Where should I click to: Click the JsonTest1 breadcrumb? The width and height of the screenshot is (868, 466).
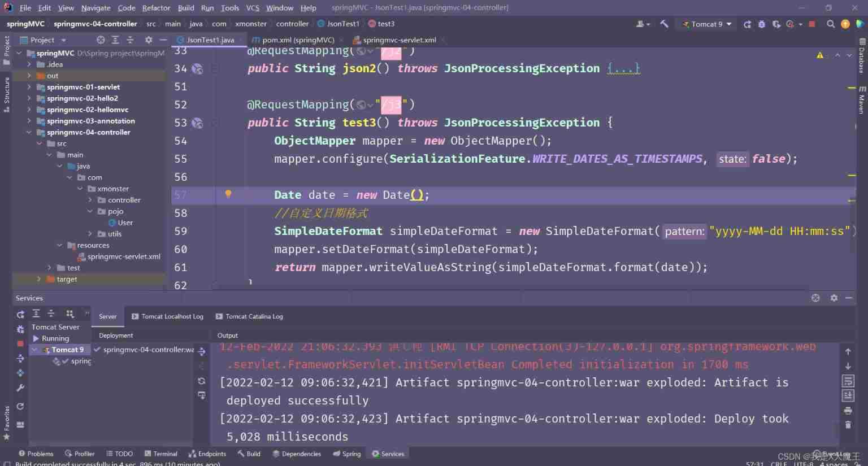tap(338, 24)
